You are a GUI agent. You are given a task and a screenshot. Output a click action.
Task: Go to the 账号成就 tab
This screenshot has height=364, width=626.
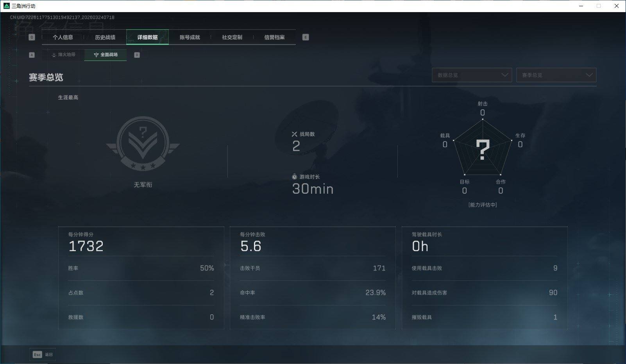pos(190,37)
